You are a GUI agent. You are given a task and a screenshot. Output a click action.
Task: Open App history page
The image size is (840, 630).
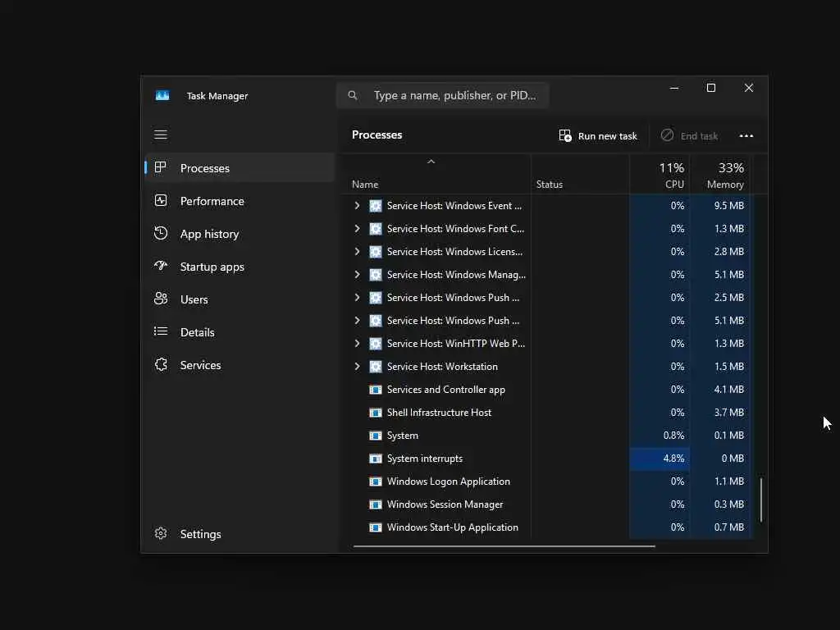[240, 234]
